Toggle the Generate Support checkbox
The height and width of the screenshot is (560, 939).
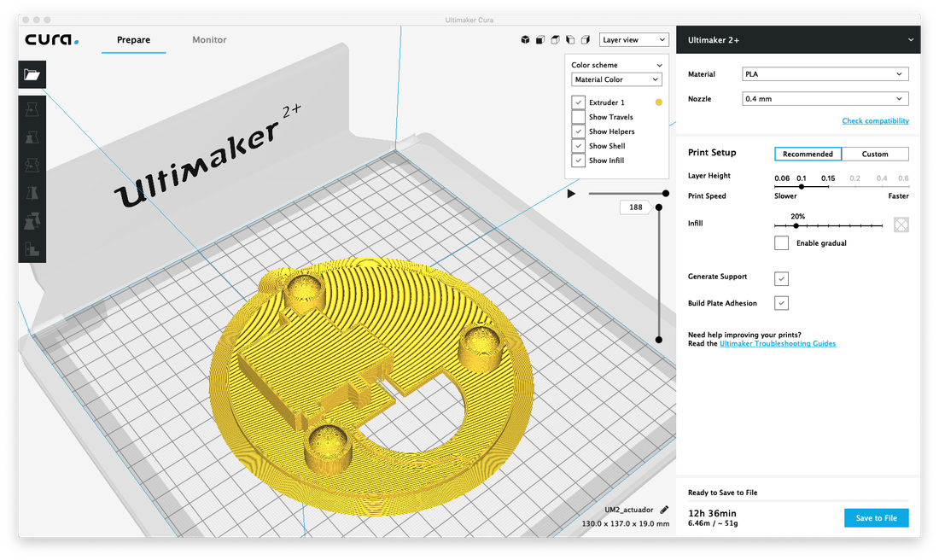pos(781,278)
